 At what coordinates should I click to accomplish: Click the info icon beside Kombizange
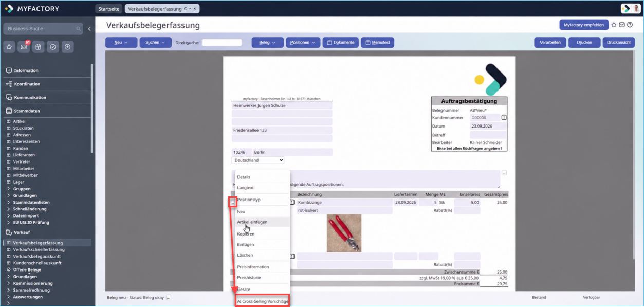[292, 203]
